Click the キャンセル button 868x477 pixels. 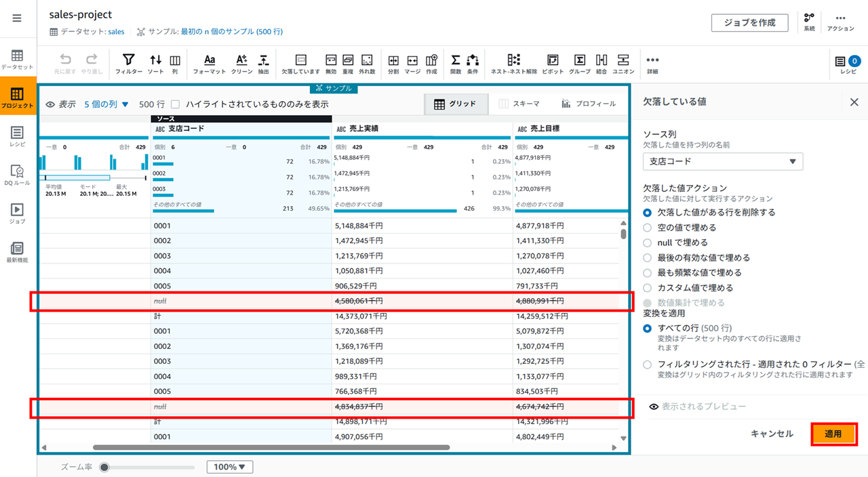coord(772,434)
